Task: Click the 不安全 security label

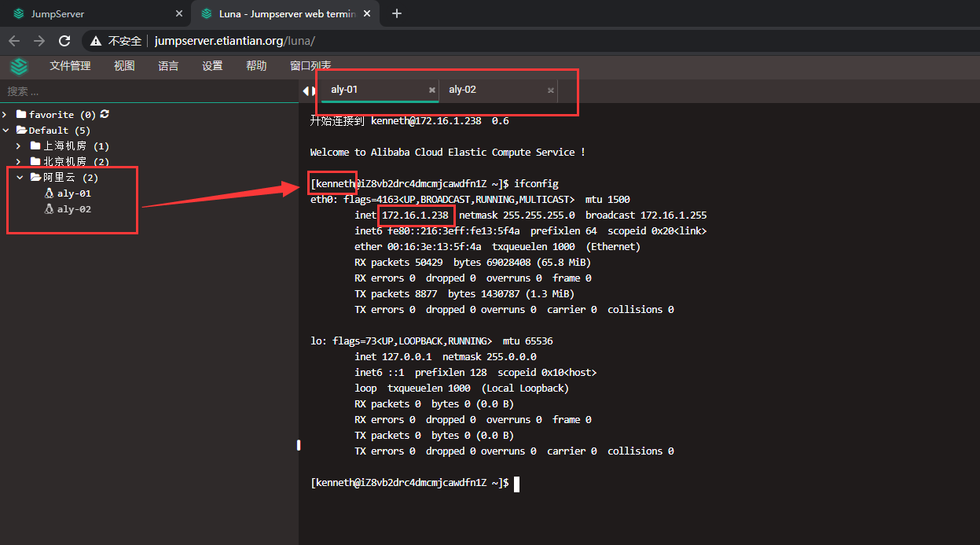Action: [x=125, y=41]
